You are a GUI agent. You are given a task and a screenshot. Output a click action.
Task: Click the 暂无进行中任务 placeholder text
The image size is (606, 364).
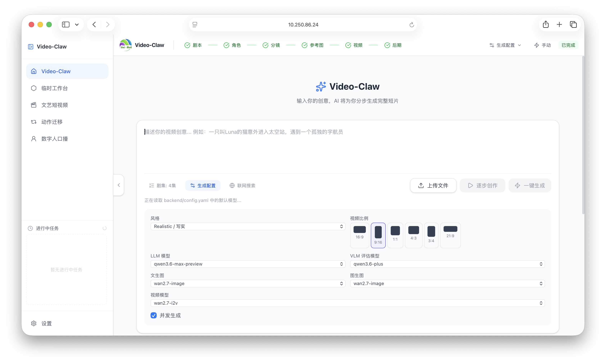(66, 270)
